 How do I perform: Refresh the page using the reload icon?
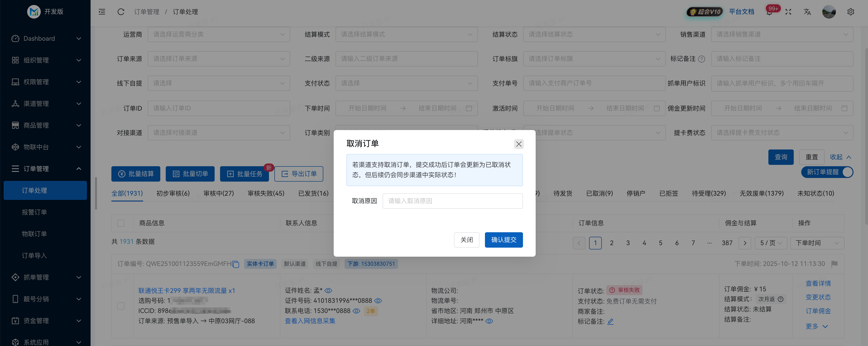pyautogui.click(x=121, y=12)
